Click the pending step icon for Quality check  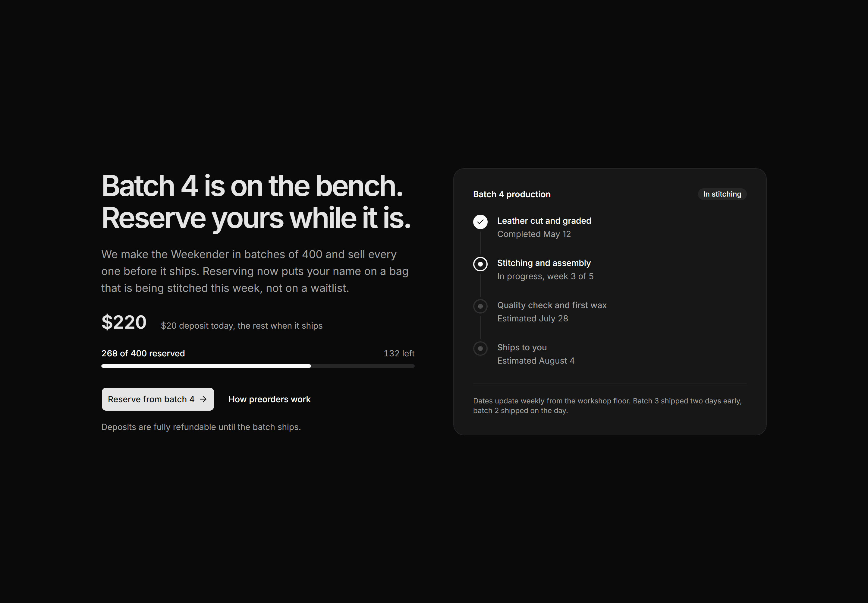[480, 306]
